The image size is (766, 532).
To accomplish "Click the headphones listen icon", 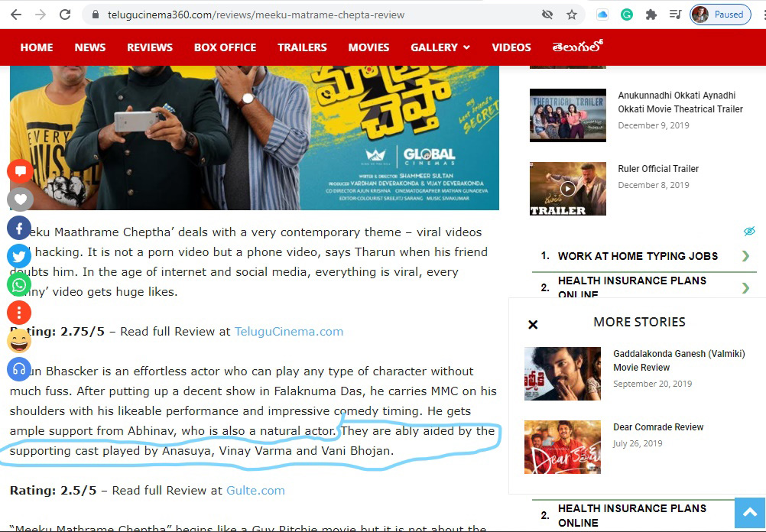I will 20,369.
